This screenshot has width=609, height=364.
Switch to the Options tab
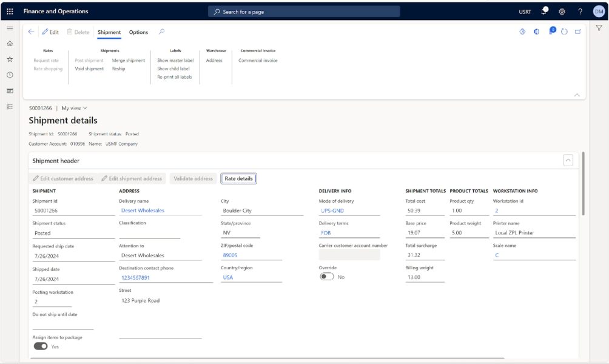pyautogui.click(x=138, y=32)
